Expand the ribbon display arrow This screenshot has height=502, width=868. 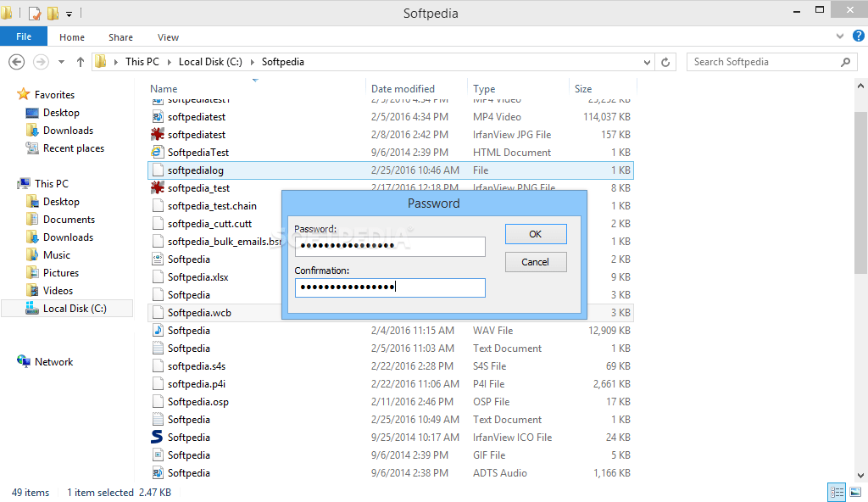tap(839, 36)
